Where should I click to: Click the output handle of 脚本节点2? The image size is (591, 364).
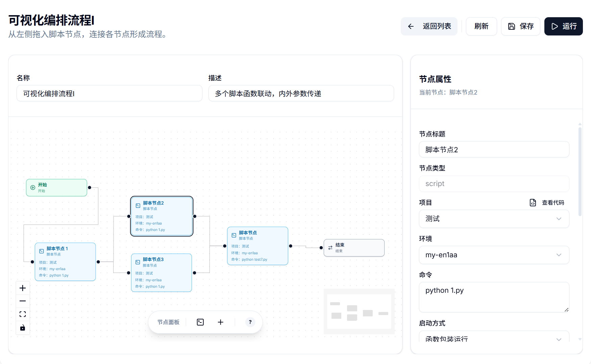point(195,216)
